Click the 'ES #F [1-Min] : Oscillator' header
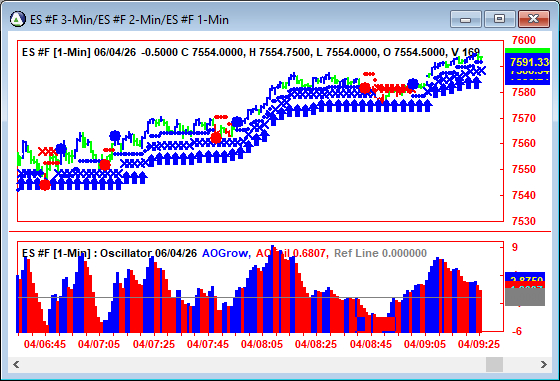Screen dimensions: 560x381 87,253
